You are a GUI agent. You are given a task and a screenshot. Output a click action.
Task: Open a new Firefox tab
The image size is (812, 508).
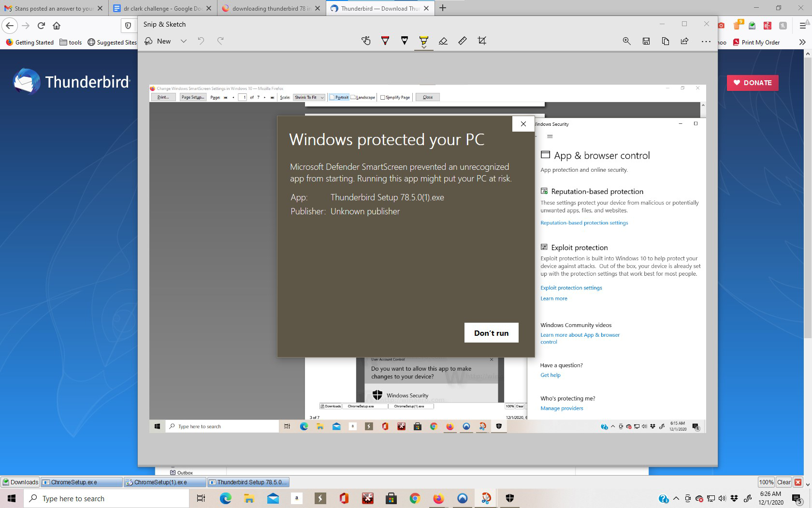443,8
